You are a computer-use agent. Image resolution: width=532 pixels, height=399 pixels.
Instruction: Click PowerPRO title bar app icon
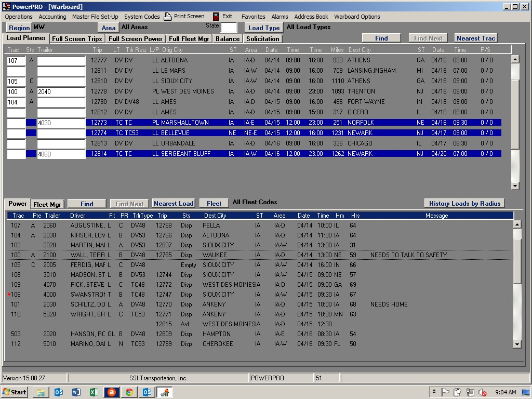6,6
